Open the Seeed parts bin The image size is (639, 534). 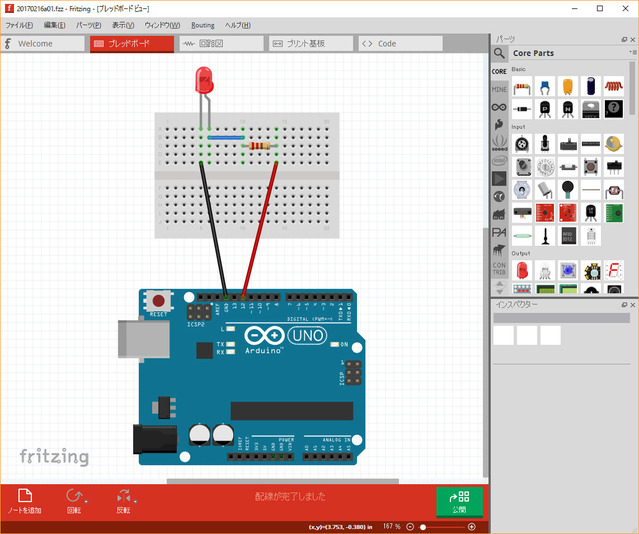pos(499,143)
